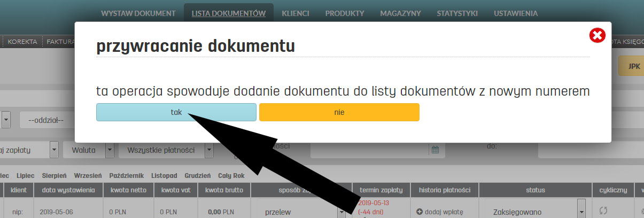Confirm restoring the document with 'tak'
Viewport: 644px width, 218px height.
[x=176, y=112]
